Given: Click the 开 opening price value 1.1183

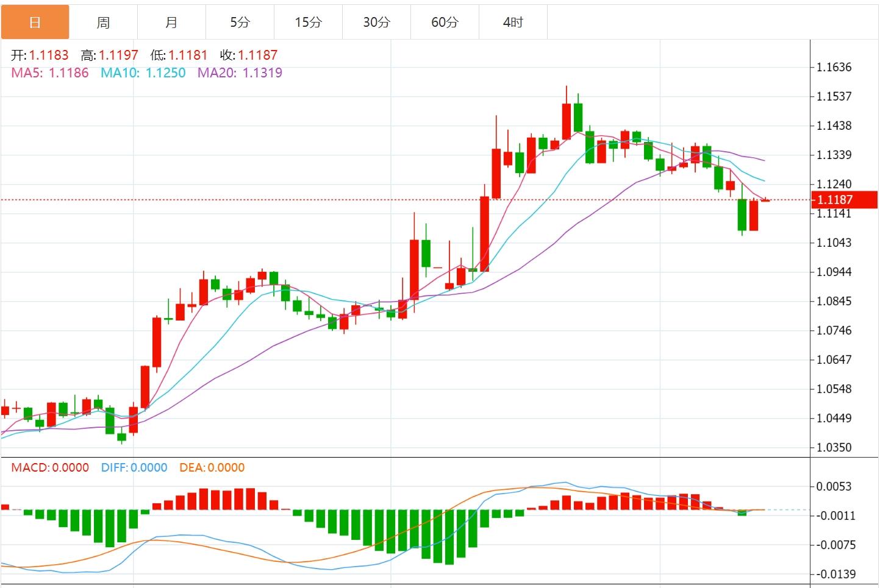Looking at the screenshot, I should click(x=49, y=55).
